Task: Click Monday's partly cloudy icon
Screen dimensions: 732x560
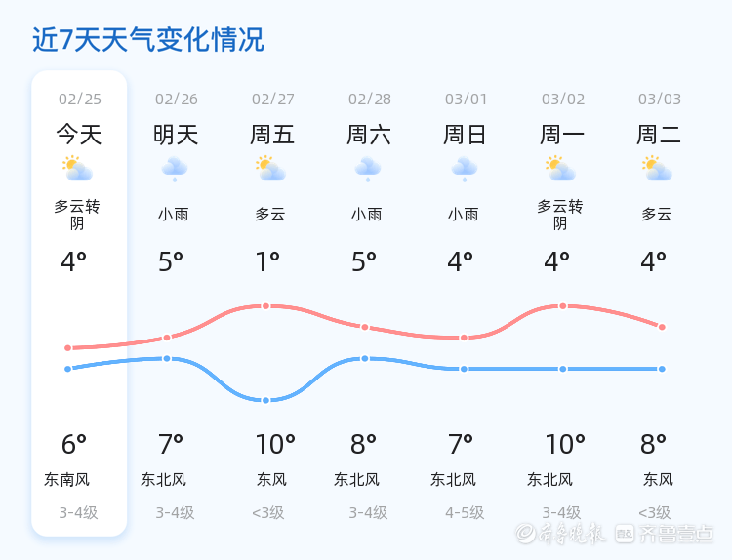Action: (x=561, y=169)
